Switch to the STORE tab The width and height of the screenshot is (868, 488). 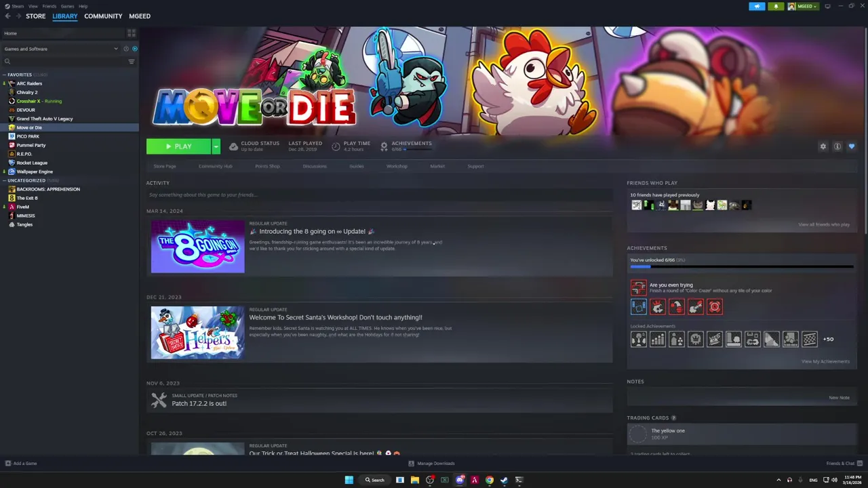[x=36, y=16]
